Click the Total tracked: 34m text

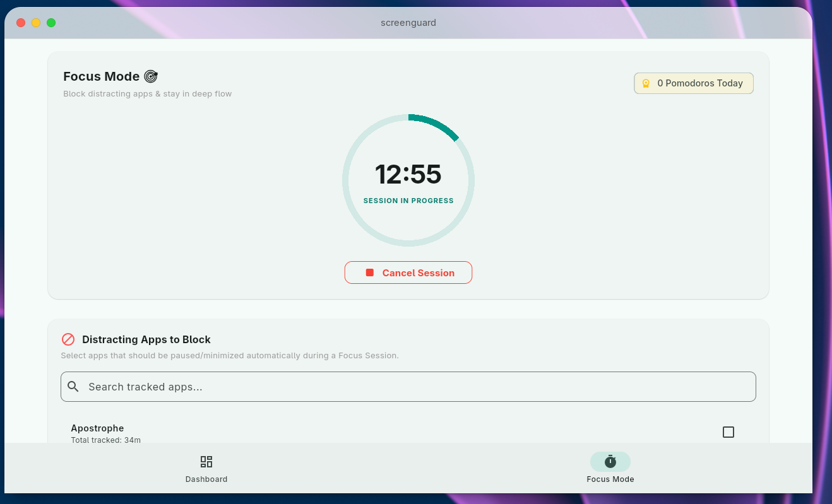(x=105, y=440)
